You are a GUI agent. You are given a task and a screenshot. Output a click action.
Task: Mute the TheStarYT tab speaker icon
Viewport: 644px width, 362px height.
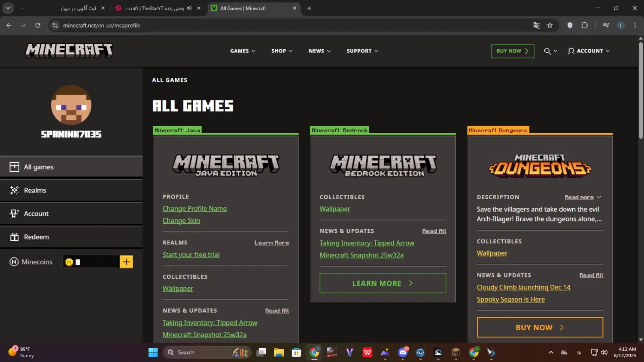click(x=189, y=8)
